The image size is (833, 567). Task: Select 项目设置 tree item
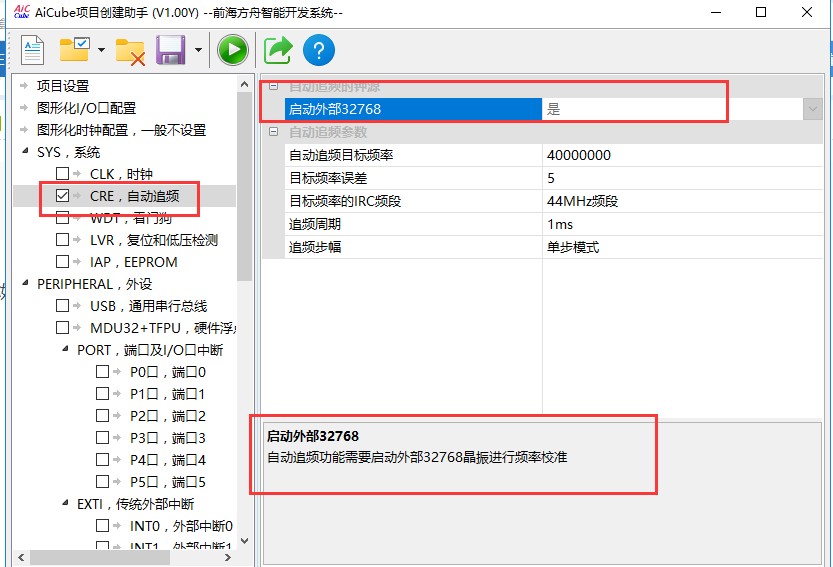(63, 86)
